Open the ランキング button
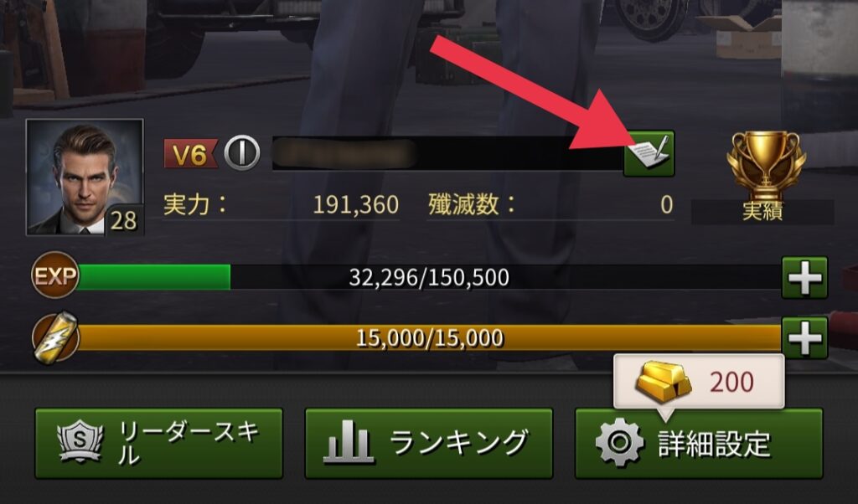 (428, 444)
